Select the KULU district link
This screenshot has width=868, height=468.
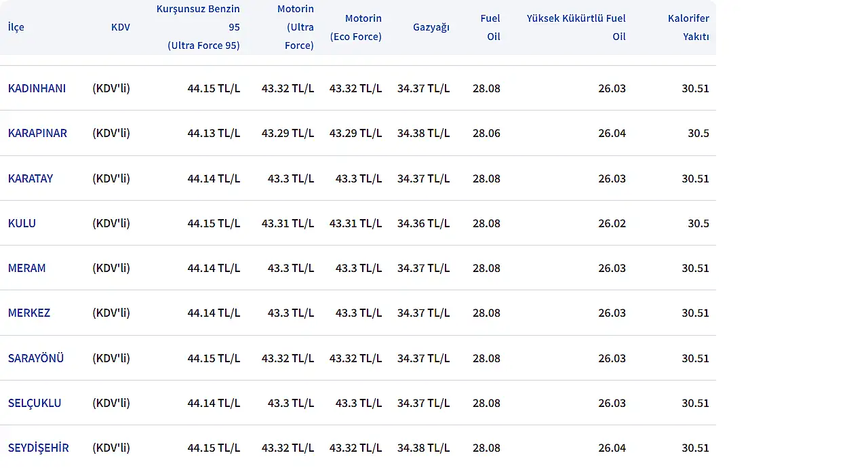pyautogui.click(x=22, y=223)
